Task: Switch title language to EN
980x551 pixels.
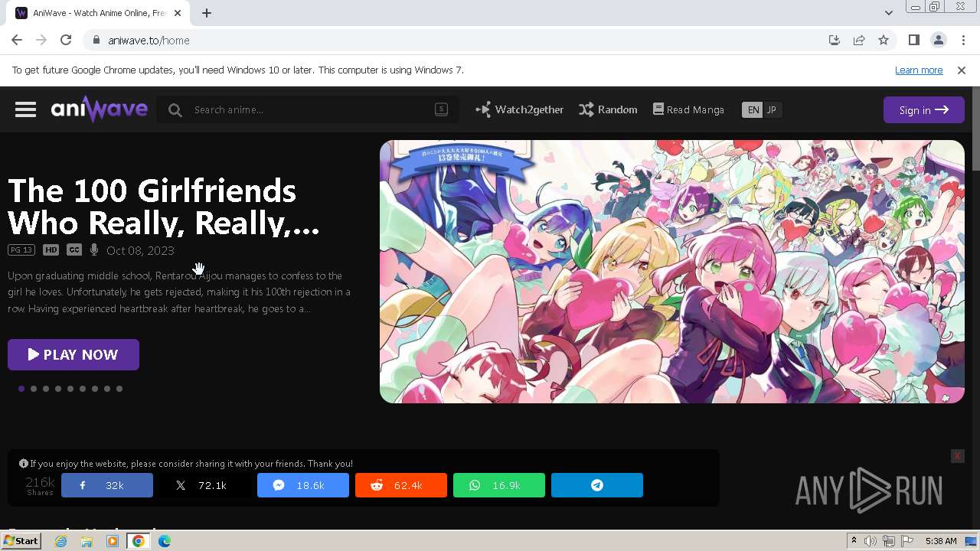Action: [x=753, y=109]
